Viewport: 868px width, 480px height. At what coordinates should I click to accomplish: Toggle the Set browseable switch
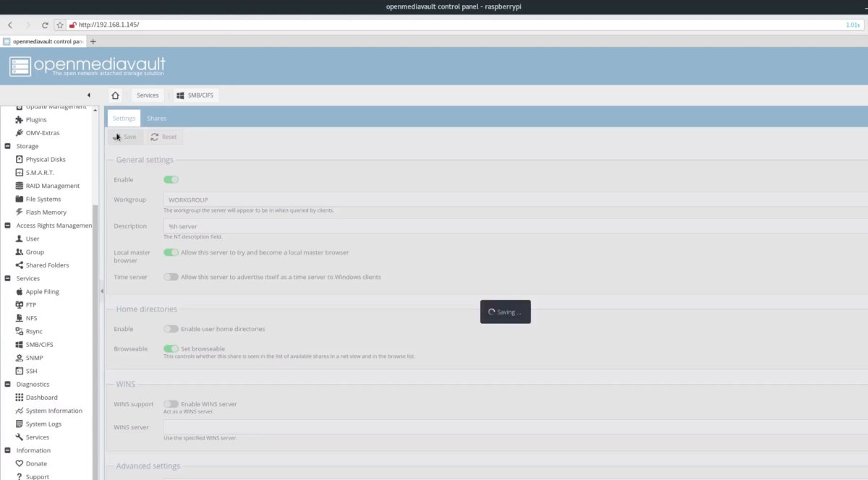point(171,348)
